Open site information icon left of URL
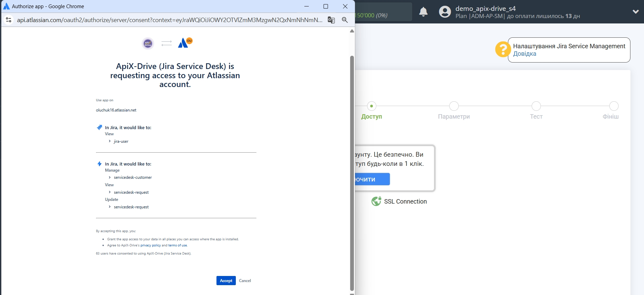644x295 pixels. click(9, 20)
